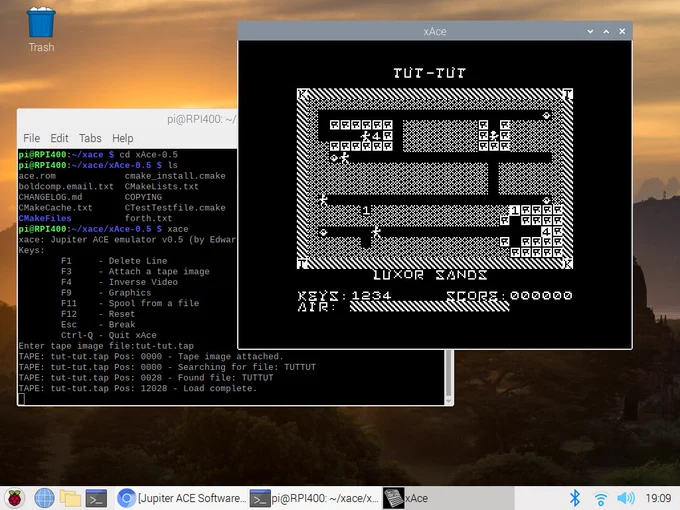Click 'Enter tape image file:tut-tut.tap' line

tap(106, 346)
